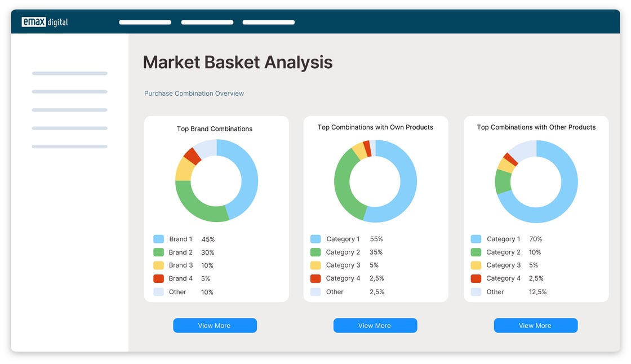
Task: Click Category 2 label in Other Products legend
Action: tap(504, 252)
